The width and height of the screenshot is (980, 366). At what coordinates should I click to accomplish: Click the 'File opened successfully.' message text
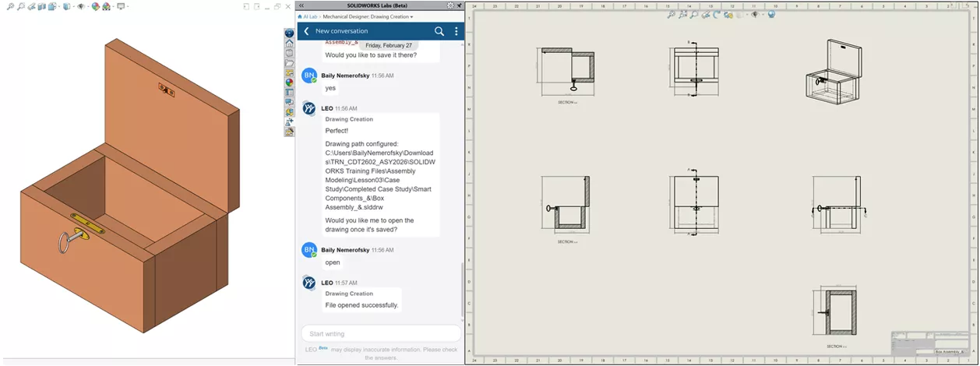pos(361,305)
